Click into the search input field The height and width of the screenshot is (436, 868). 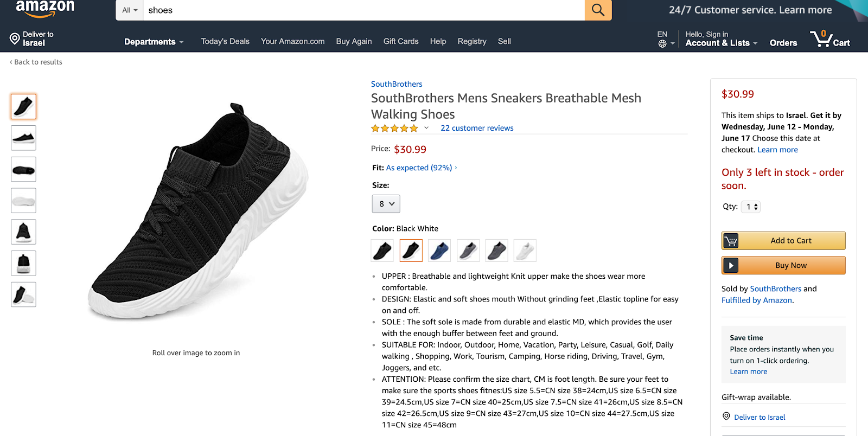pos(363,10)
